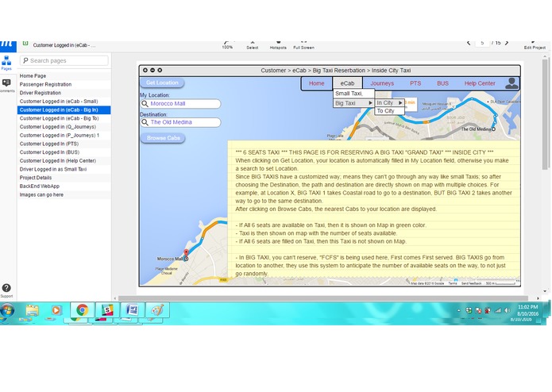Click the mockup window X button
The image size is (552, 392).
coord(160,71)
